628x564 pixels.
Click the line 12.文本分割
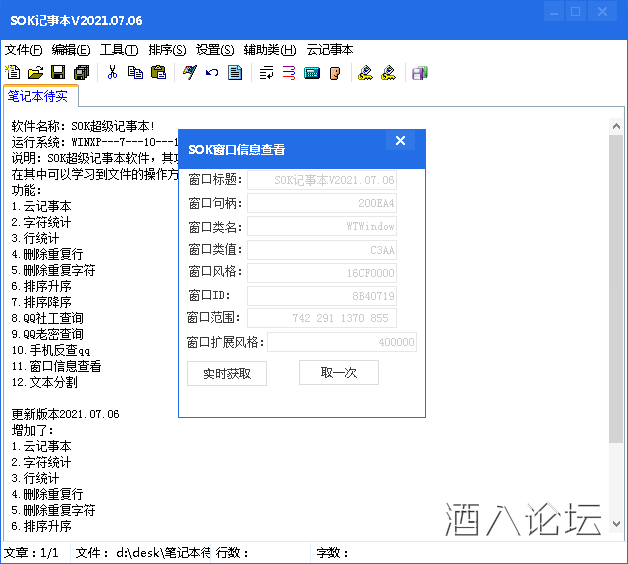tap(44, 382)
